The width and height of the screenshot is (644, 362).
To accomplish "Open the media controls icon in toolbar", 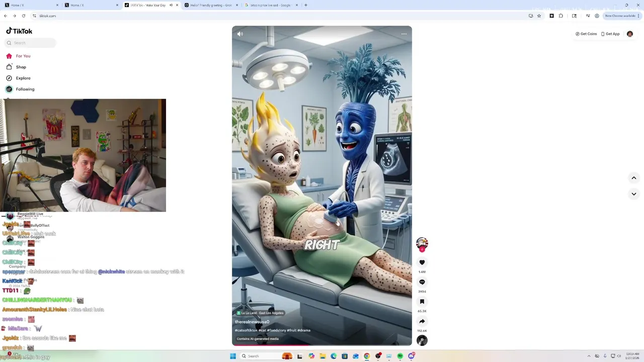I will pos(588,16).
